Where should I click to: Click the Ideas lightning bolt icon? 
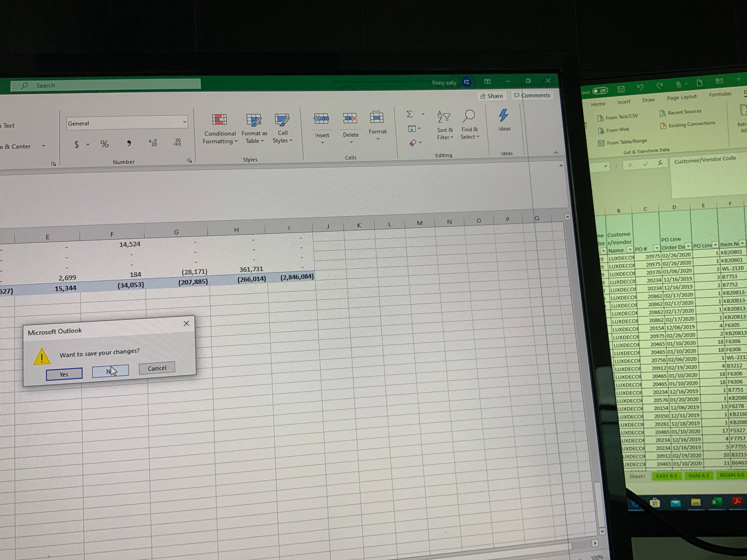[503, 115]
